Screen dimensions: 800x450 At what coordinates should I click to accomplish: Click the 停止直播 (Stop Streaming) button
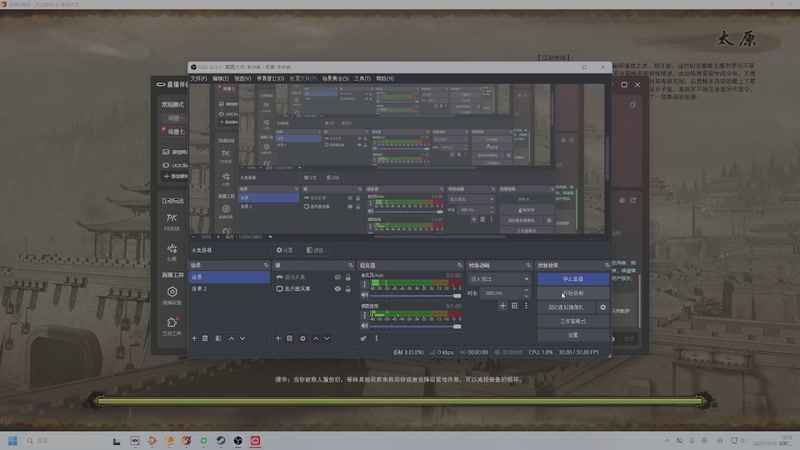[573, 279]
